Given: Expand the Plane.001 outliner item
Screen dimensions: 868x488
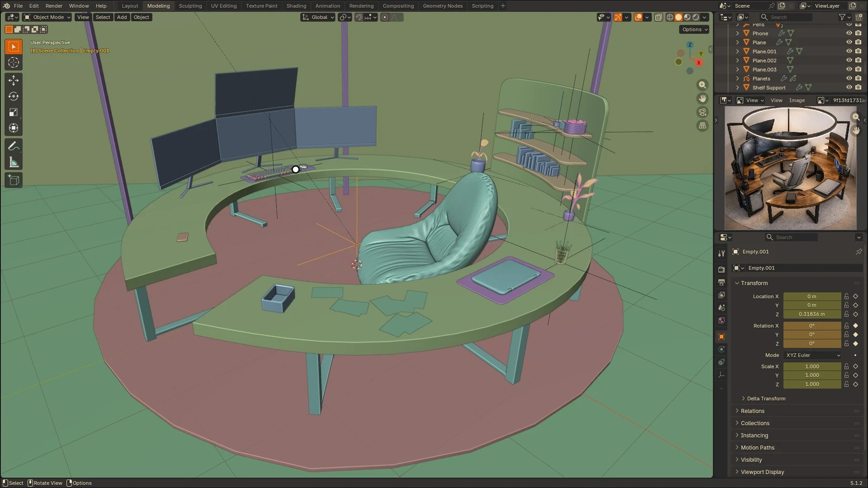Looking at the screenshot, I should tap(737, 52).
